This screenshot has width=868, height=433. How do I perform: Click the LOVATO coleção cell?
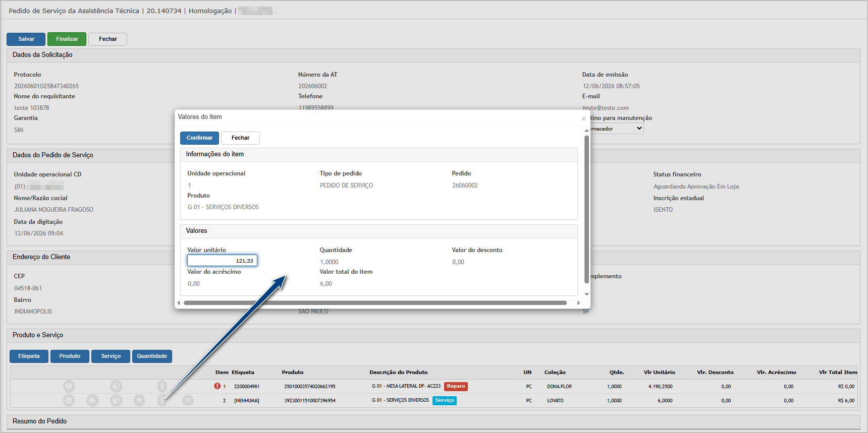[x=555, y=401]
